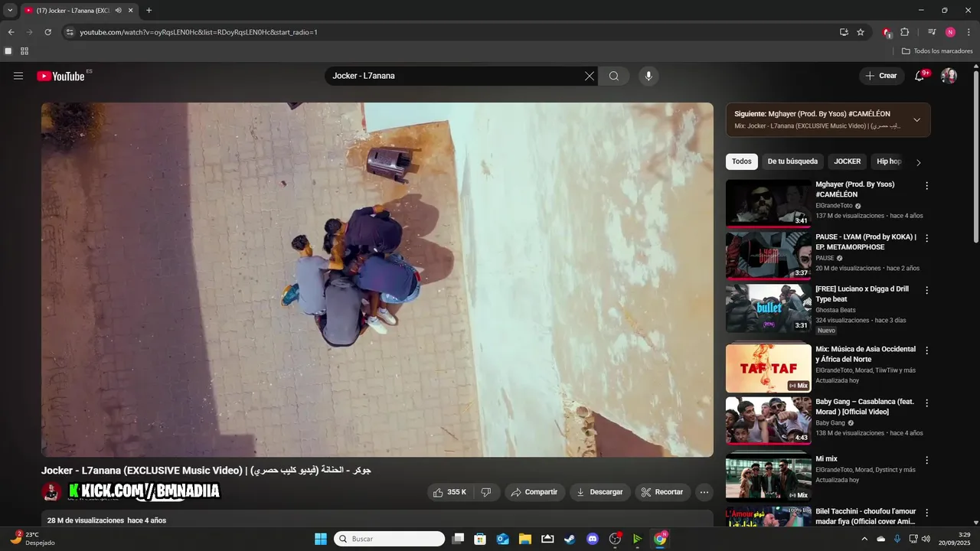The height and width of the screenshot is (551, 980).
Task: Open the Jocker channel avatar
Action: [51, 492]
